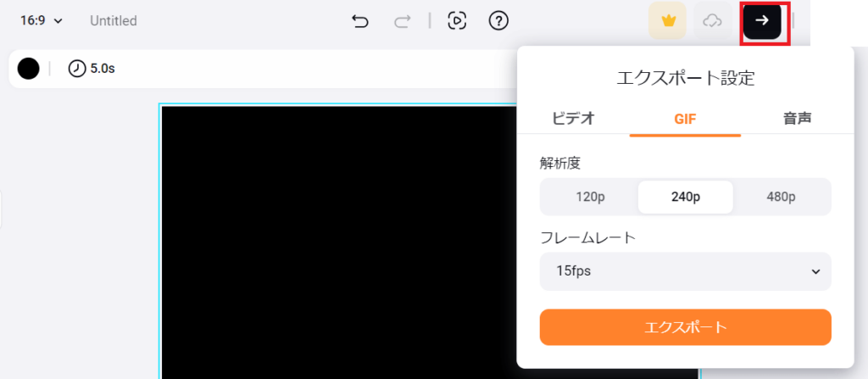Click the cloud save icon
This screenshot has width=868, height=379.
click(712, 21)
